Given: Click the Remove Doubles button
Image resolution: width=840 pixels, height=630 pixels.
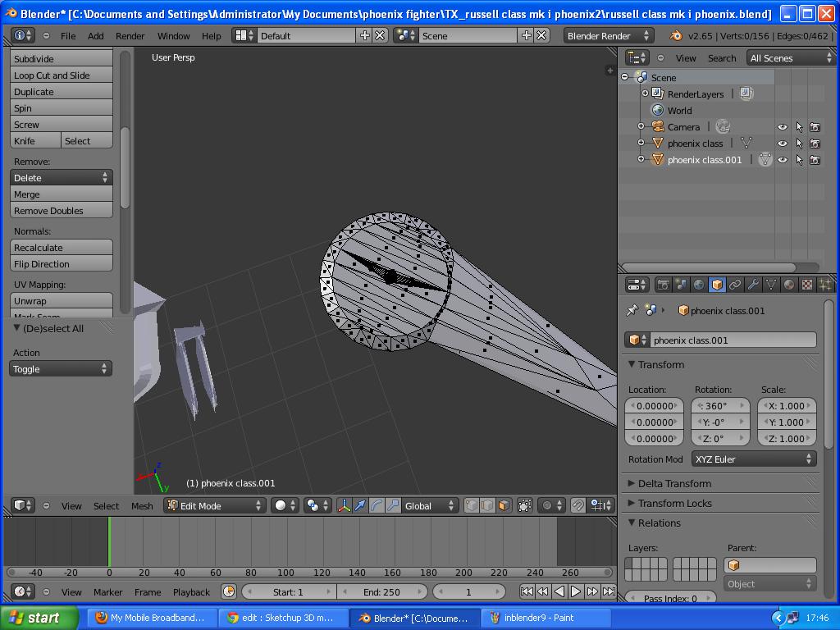Looking at the screenshot, I should click(x=61, y=210).
